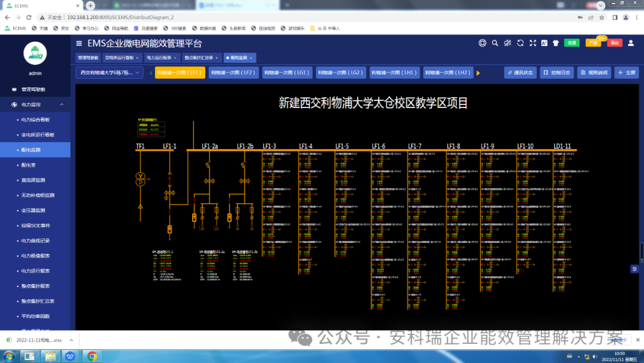Image resolution: width=644 pixels, height=363 pixels.
Task: Open 变电所运行看板 in sidebar
Action: pyautogui.click(x=35, y=135)
